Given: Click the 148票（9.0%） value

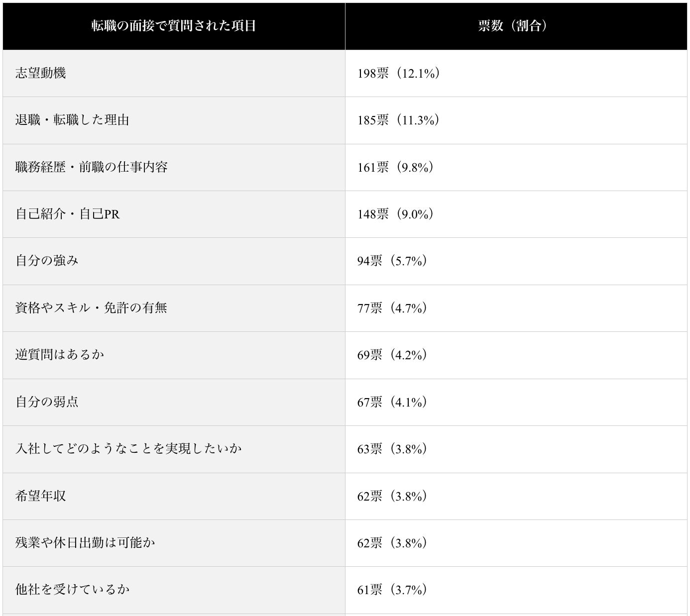Looking at the screenshot, I should [395, 214].
